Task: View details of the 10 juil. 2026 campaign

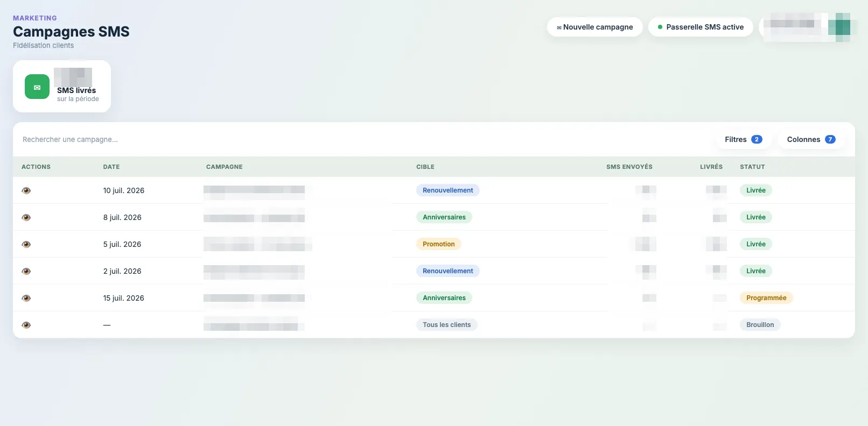Action: [x=26, y=190]
